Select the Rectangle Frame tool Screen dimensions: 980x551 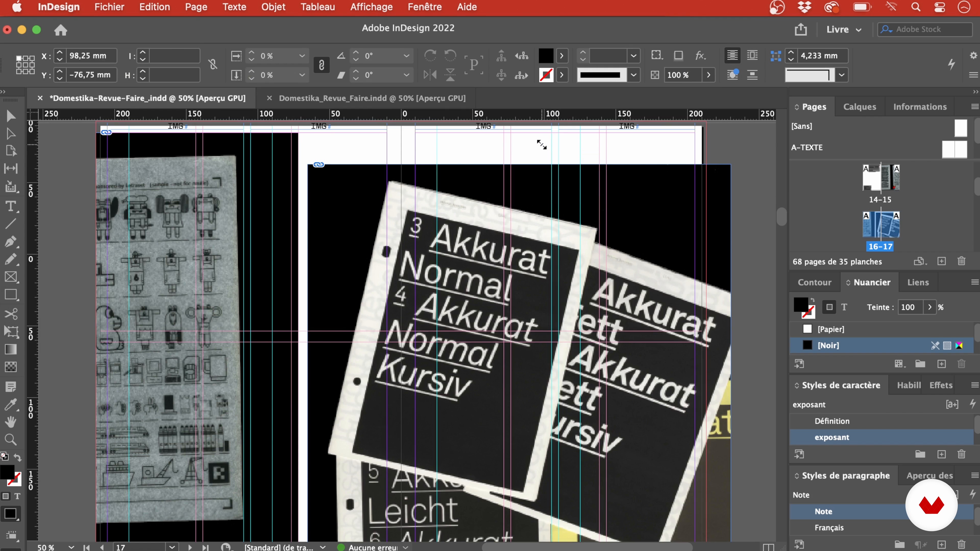pyautogui.click(x=11, y=277)
